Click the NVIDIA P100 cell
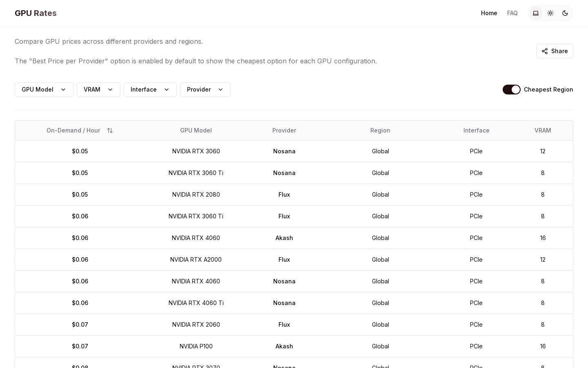This screenshot has width=588, height=368. [x=196, y=346]
